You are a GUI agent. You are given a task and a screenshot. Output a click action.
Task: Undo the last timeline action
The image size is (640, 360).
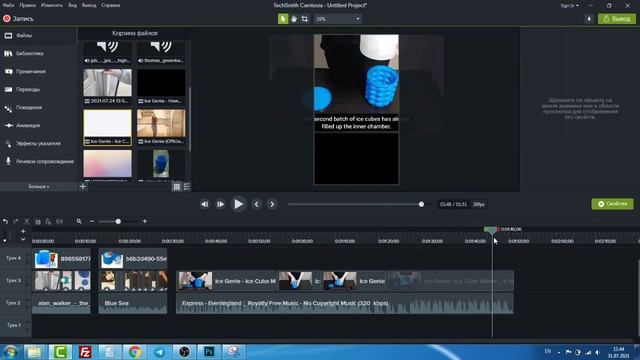click(x=5, y=221)
